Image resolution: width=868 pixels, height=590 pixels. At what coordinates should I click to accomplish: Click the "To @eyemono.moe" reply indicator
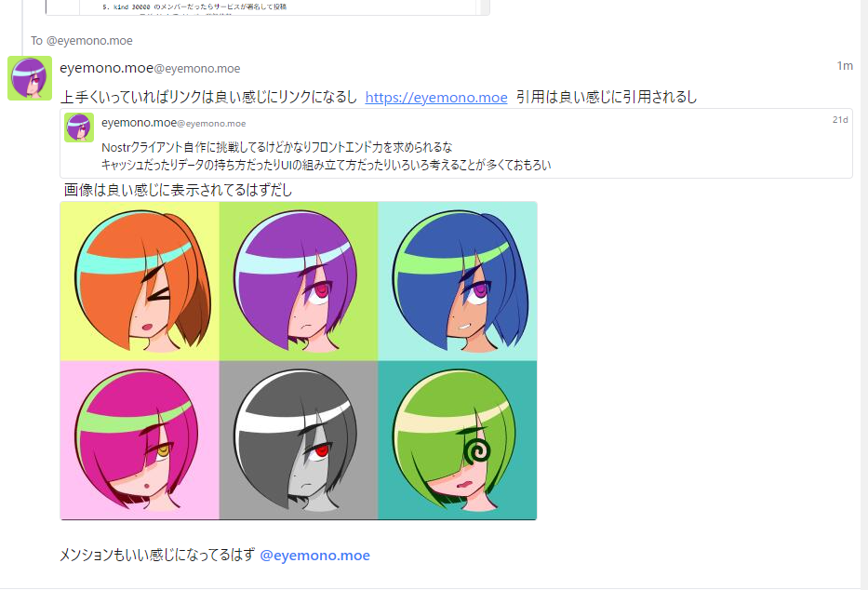81,40
